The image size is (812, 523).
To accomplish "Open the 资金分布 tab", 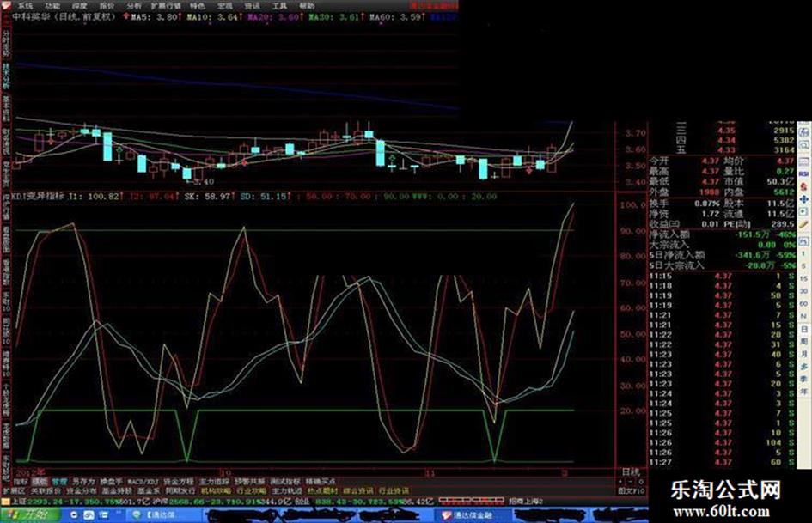I will click(x=82, y=490).
